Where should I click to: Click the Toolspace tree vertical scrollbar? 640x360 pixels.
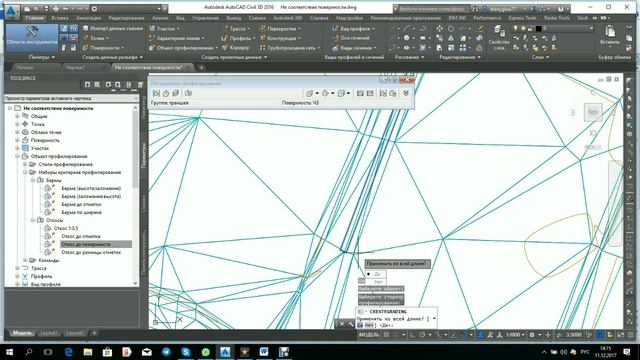pos(136,195)
